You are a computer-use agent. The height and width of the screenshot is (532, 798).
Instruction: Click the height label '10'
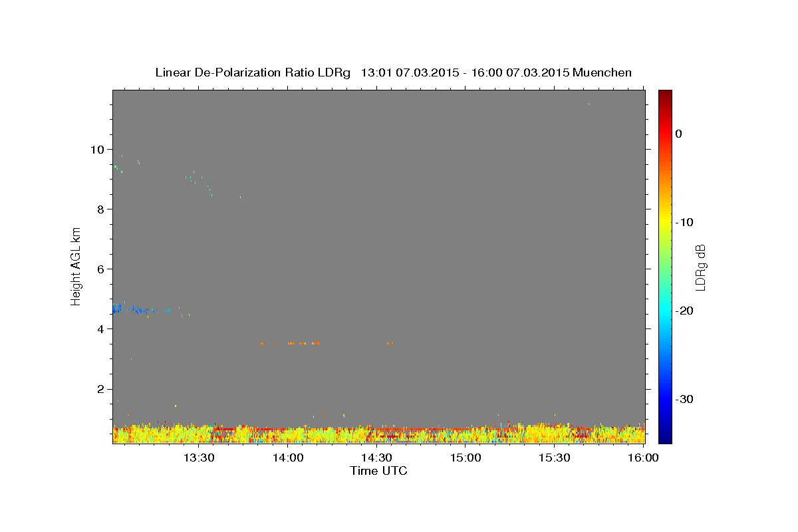point(98,149)
